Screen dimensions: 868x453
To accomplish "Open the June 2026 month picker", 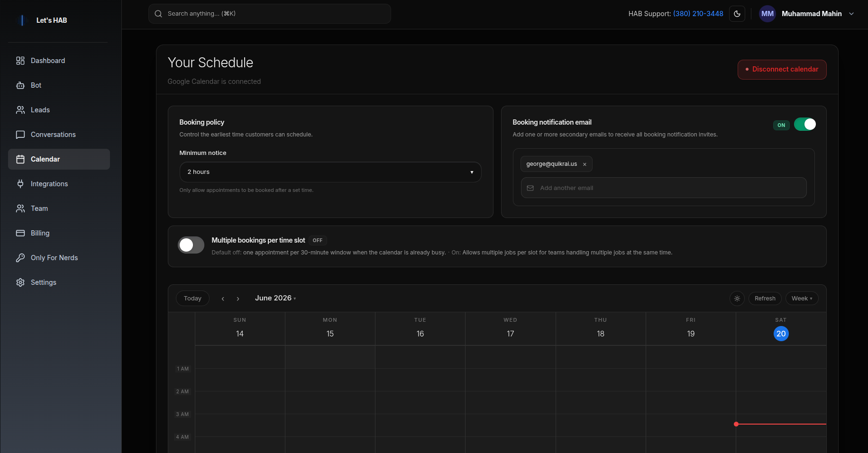I will 275,298.
